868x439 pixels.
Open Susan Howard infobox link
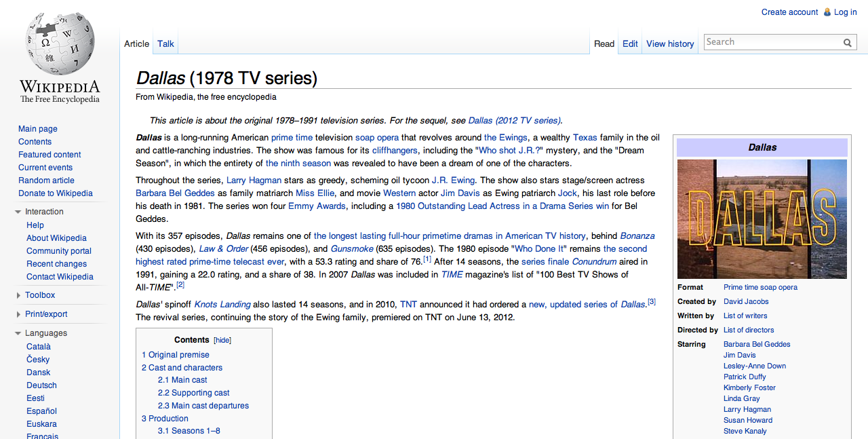click(748, 421)
